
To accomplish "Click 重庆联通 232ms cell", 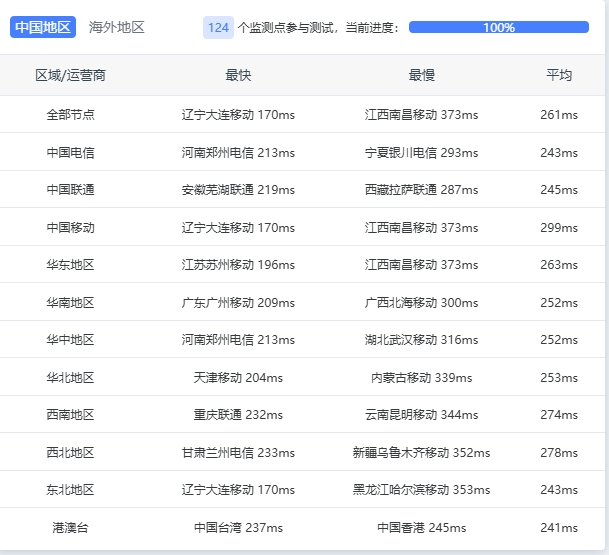I will (x=238, y=414).
